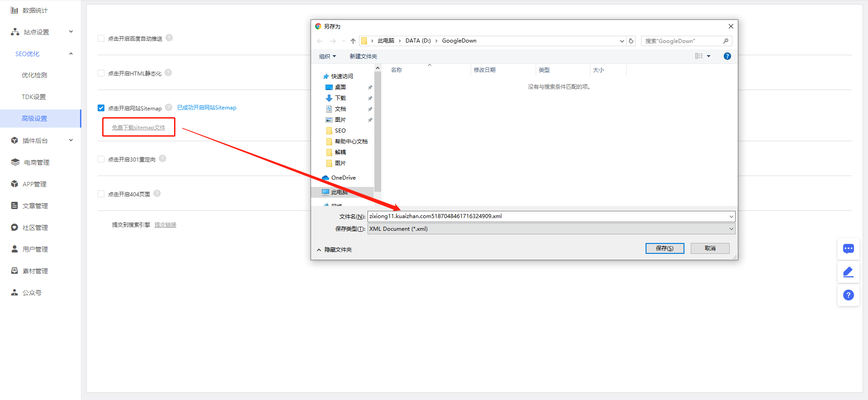868x400 pixels.
Task: Click the search magnifier in the GoogleDown search box
Action: click(x=726, y=41)
